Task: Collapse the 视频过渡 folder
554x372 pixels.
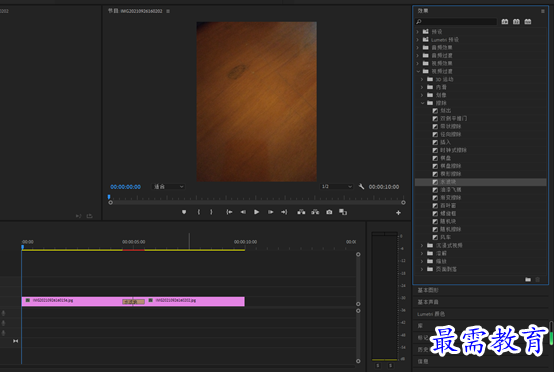Action: pyautogui.click(x=418, y=71)
